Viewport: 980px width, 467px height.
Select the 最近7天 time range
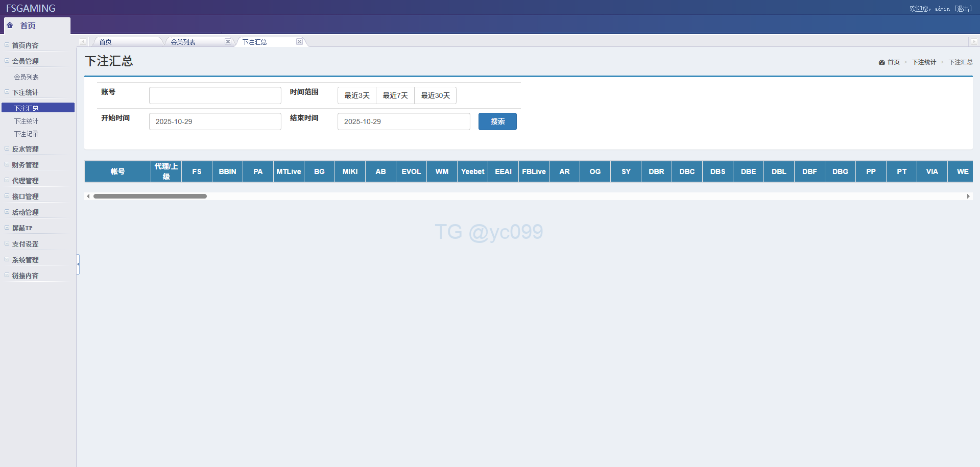click(395, 95)
